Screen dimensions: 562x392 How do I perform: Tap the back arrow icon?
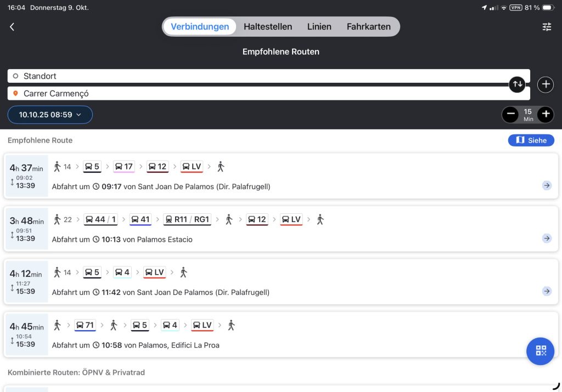click(x=12, y=27)
